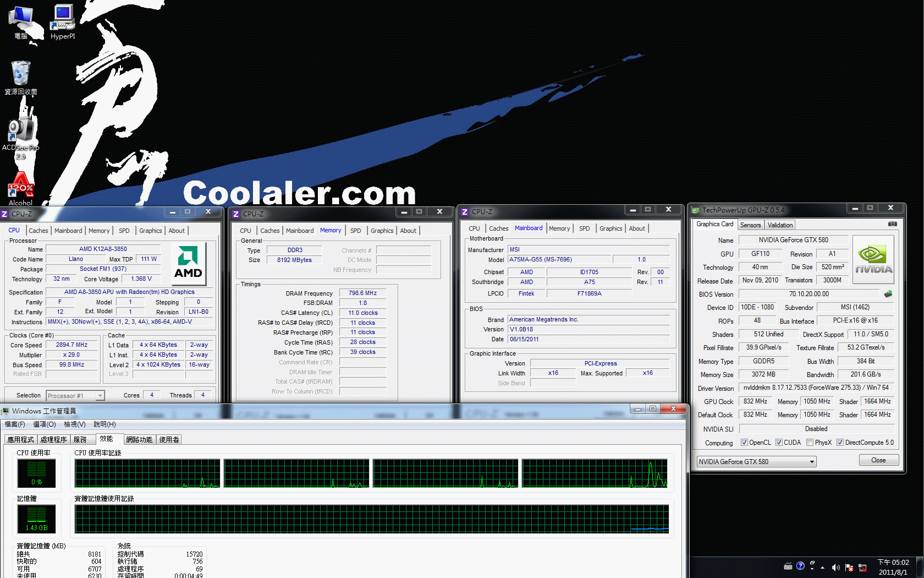The image size is (924, 578).
Task: Click the CPU name field AMD K12A8-3850
Action: coord(103,249)
